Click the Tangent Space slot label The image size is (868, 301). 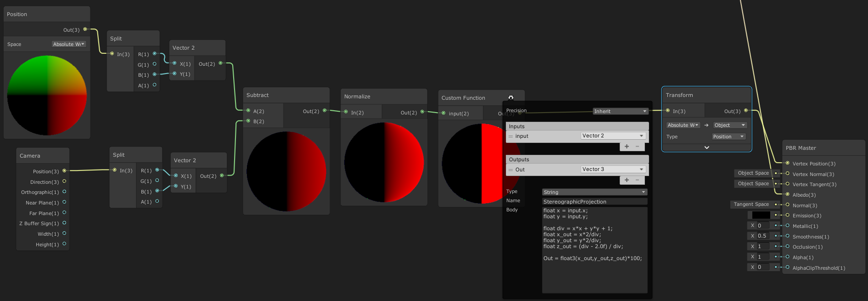(751, 204)
